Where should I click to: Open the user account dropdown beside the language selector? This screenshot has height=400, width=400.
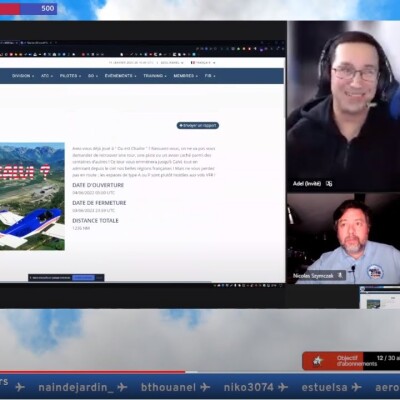(x=172, y=63)
